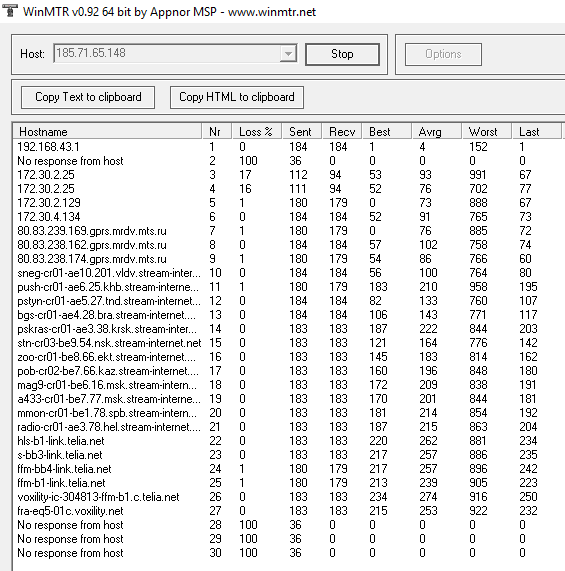The width and height of the screenshot is (565, 571).
Task: Click the Host input field 185.71.65.148
Action: tap(167, 54)
